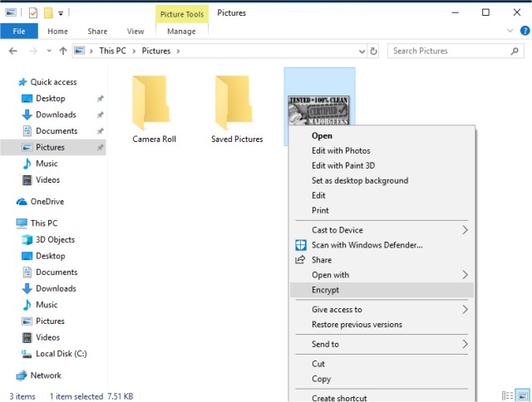Expand the Send to submenu
Image resolution: width=532 pixels, height=402 pixels.
(x=382, y=344)
